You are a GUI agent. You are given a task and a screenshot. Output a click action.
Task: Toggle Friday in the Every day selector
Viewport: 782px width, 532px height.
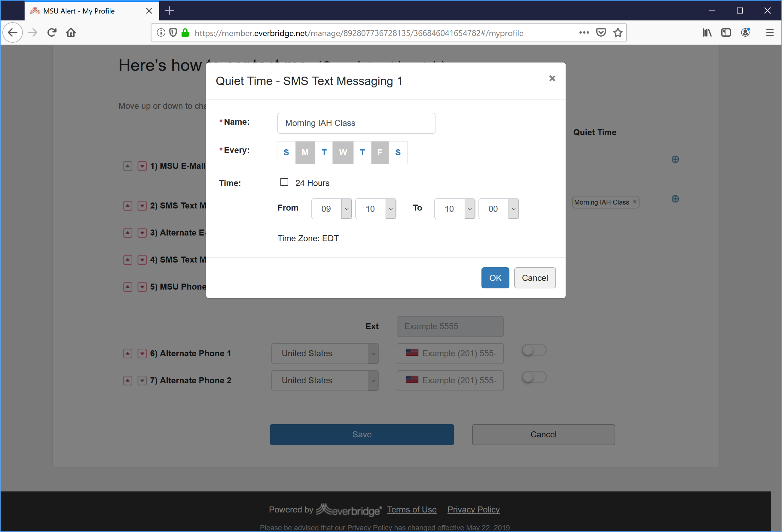coord(380,152)
